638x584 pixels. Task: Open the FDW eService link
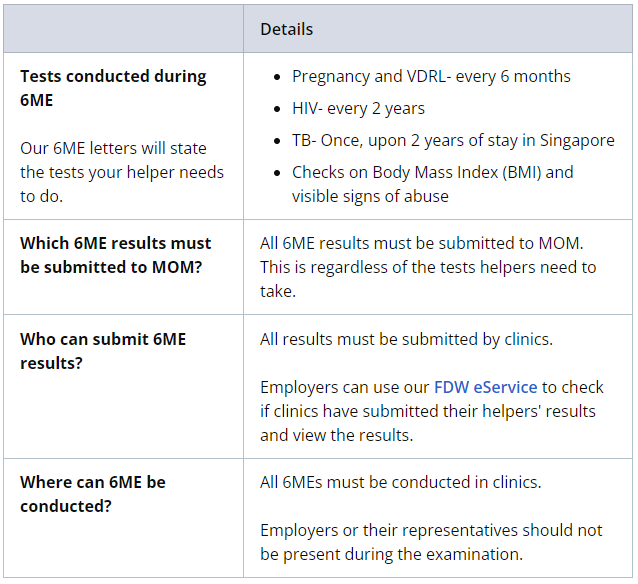click(x=485, y=387)
